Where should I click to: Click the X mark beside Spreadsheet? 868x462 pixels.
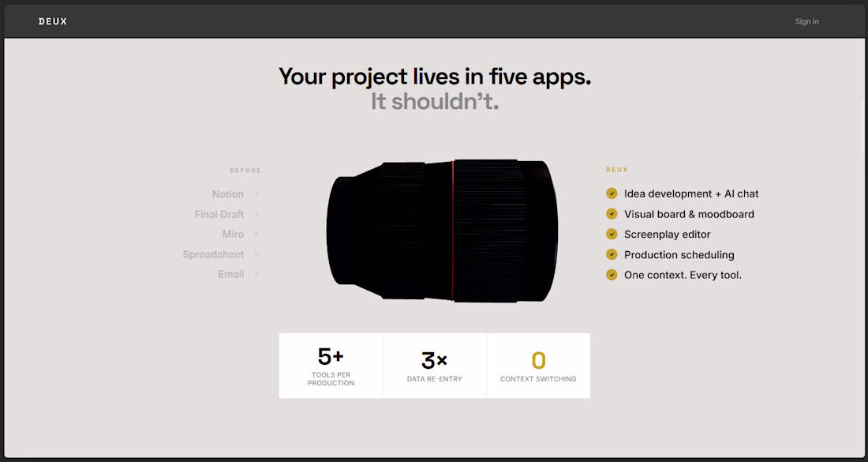(x=256, y=254)
